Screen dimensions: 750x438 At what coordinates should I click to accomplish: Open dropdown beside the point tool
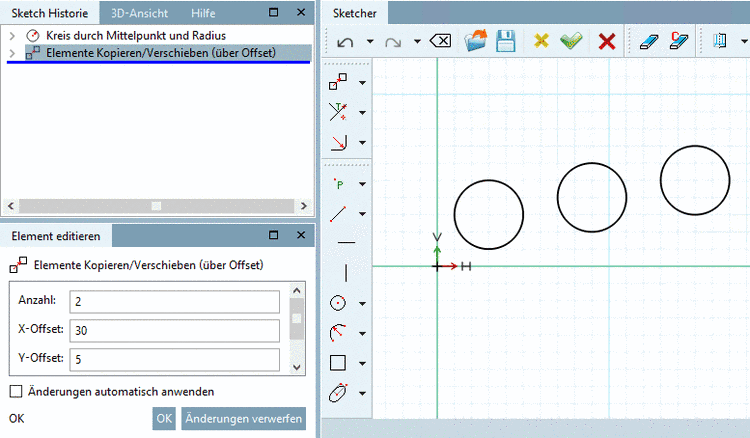[363, 184]
